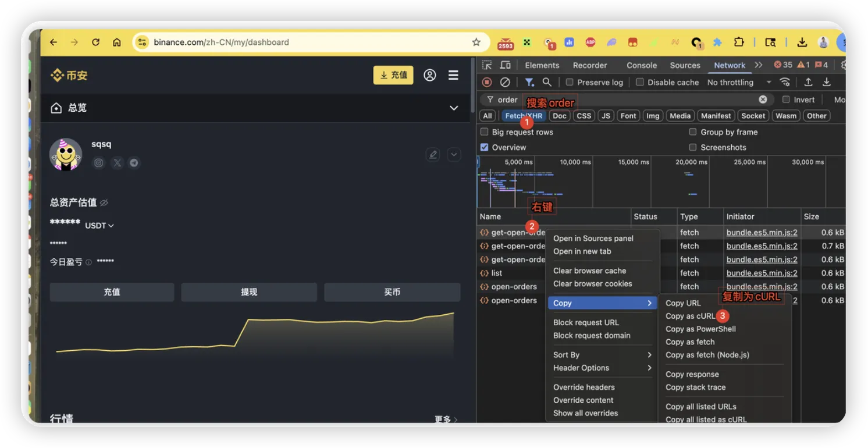Collapse the 总览 section chevron
Viewport: 868px width, 448px height.
pyautogui.click(x=454, y=108)
